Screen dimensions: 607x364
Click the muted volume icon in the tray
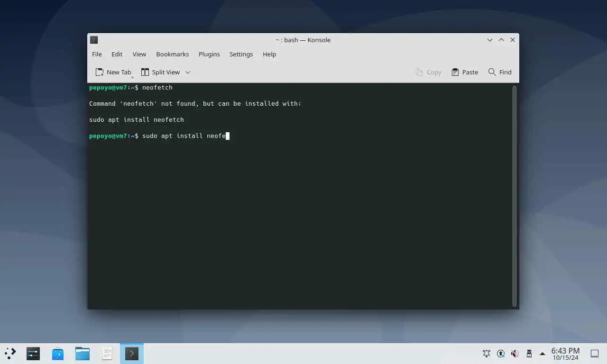pyautogui.click(x=515, y=353)
